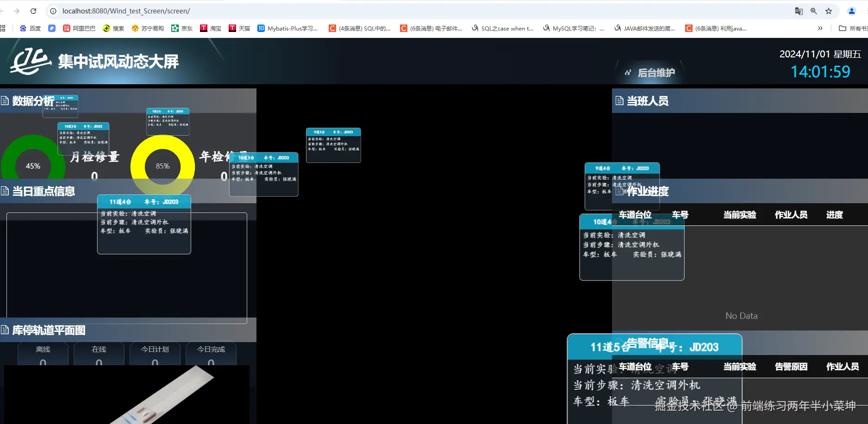Reload the page with the refresh icon
868x424 pixels.
coord(33,11)
